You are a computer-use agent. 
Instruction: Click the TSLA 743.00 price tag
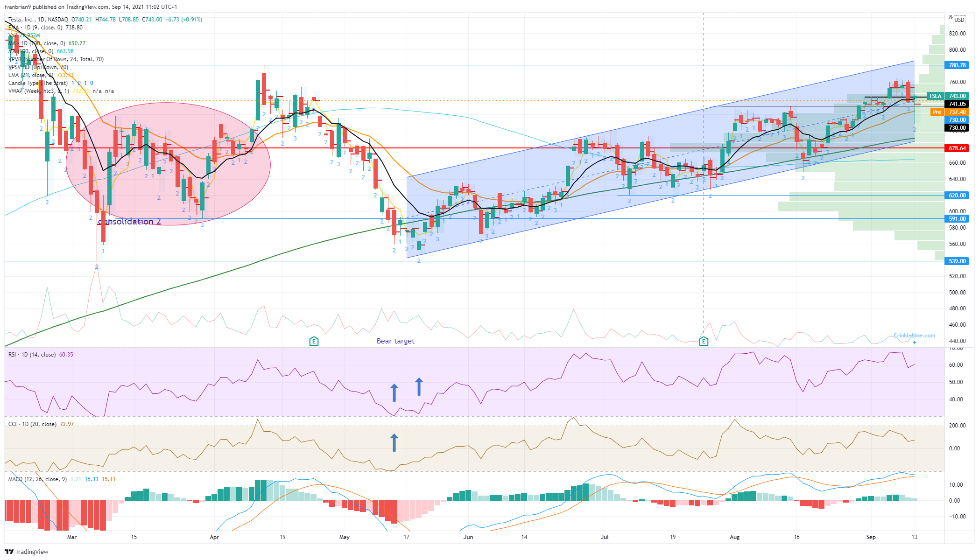point(948,96)
